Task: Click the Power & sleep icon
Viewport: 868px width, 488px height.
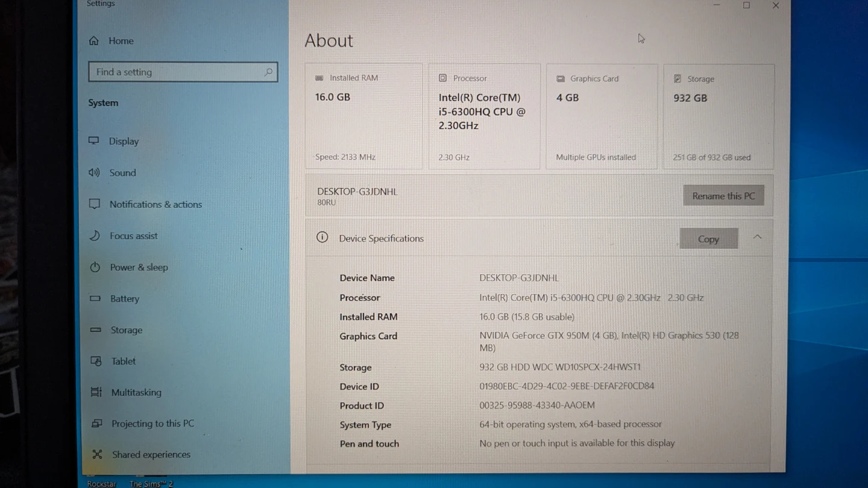Action: point(95,267)
